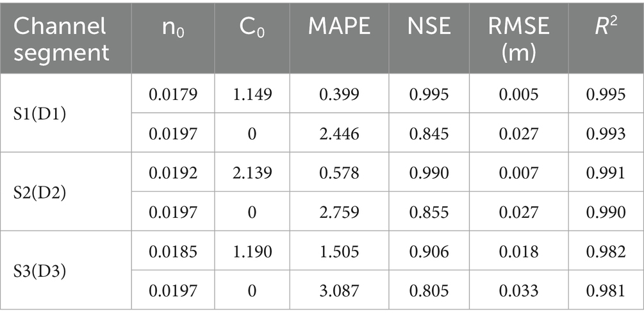Select the n₀ column header
This screenshot has width=644, height=321.
coord(173,28)
